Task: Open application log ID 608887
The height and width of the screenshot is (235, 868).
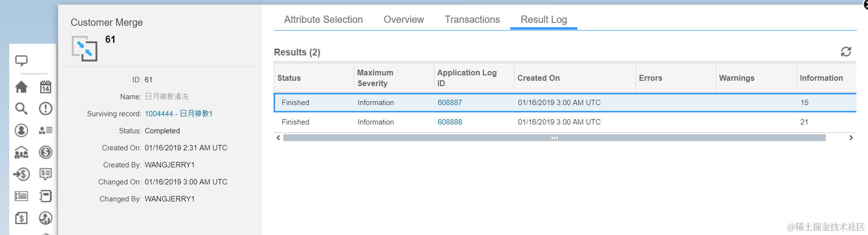Action: point(450,103)
